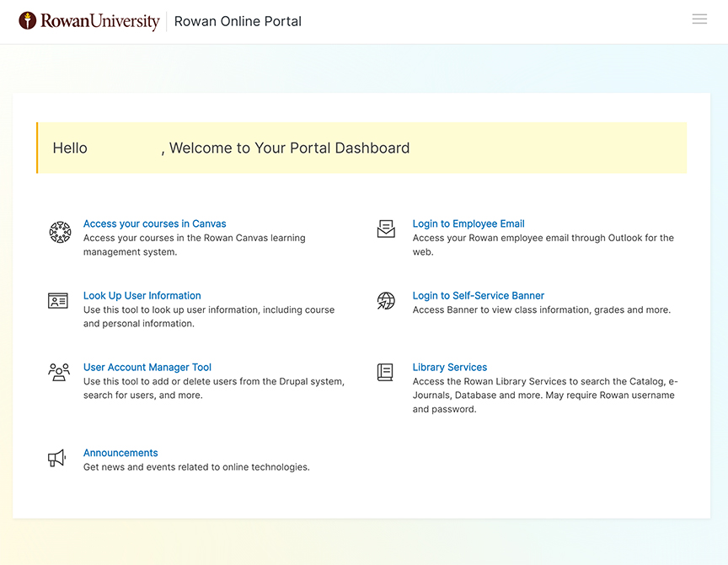Click the Rowan Online Portal header title
The width and height of the screenshot is (728, 565).
pos(238,21)
